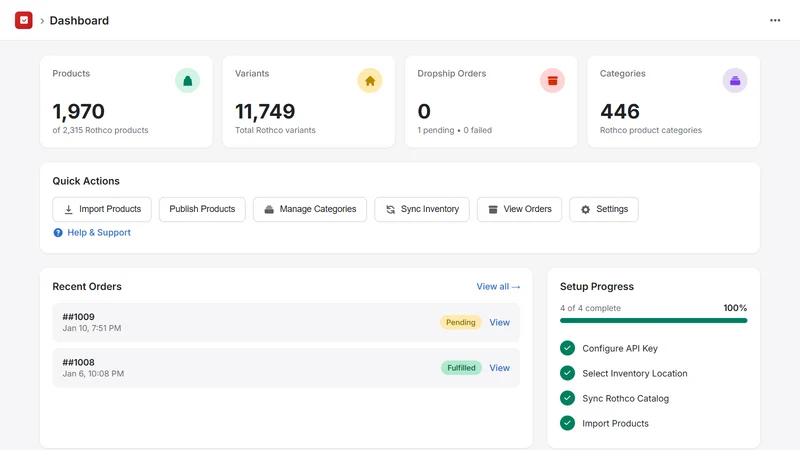Click the Sync Rothco Catalog step label
Image resolution: width=800 pixels, height=450 pixels.
[x=626, y=398]
